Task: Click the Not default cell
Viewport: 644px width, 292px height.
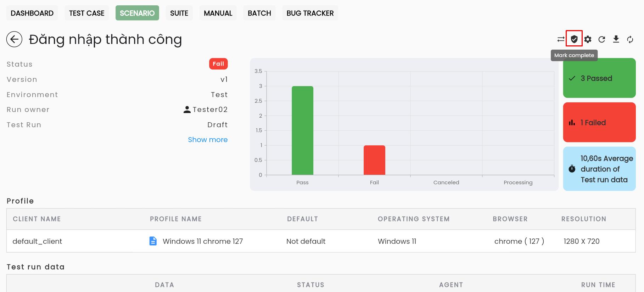Action: [306, 241]
